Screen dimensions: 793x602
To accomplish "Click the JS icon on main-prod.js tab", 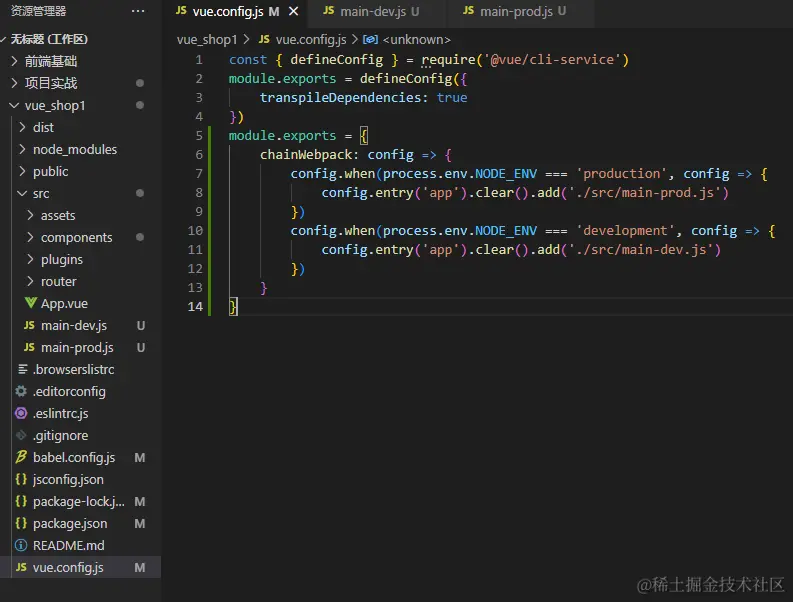I will [468, 11].
